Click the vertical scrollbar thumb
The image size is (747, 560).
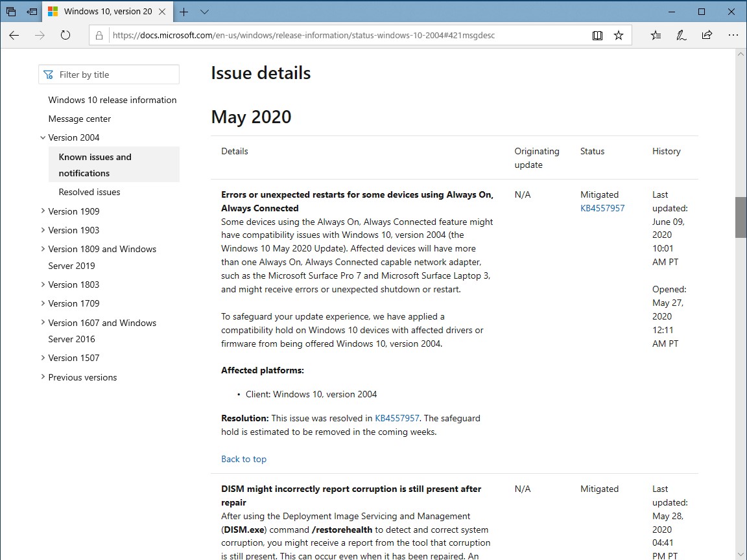pyautogui.click(x=741, y=217)
